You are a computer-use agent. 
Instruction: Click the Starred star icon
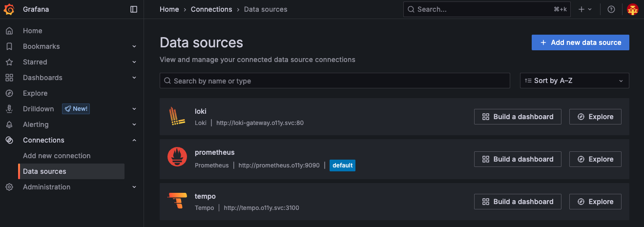9,62
